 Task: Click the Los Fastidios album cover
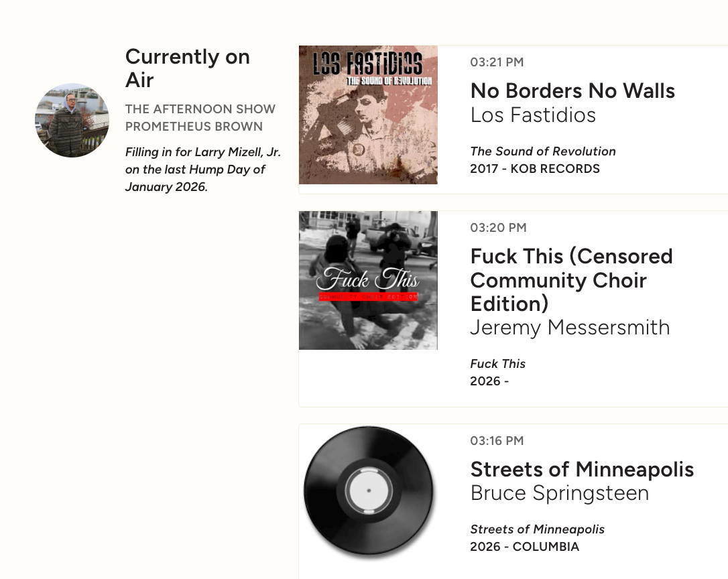point(368,115)
